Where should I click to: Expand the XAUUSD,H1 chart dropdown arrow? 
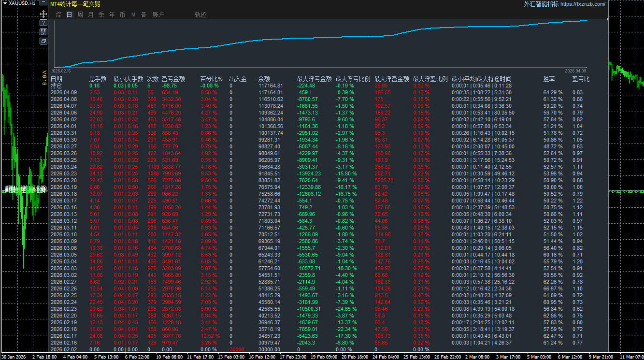coord(4,3)
